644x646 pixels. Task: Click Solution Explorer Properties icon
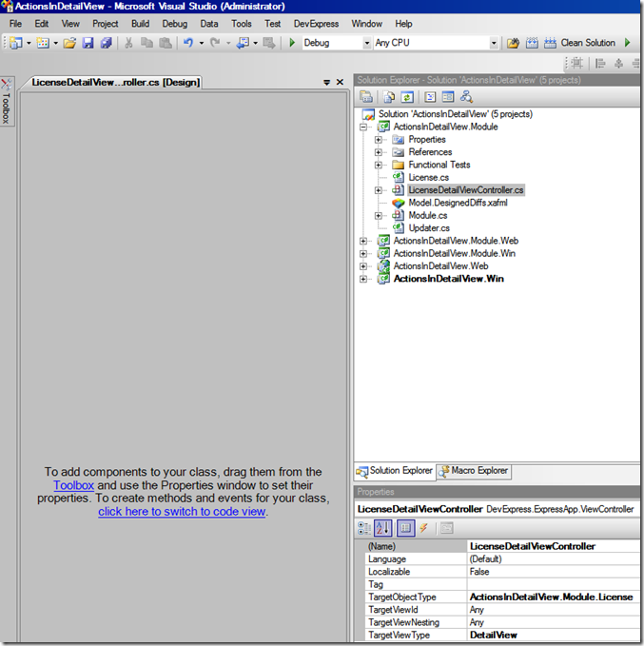[366, 97]
